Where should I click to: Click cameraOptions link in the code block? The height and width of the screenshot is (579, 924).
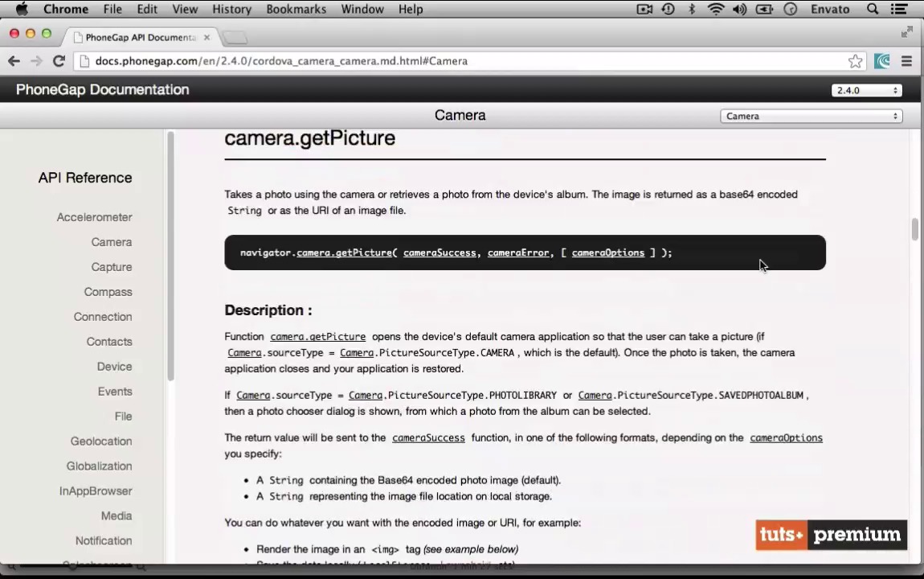[x=608, y=253]
